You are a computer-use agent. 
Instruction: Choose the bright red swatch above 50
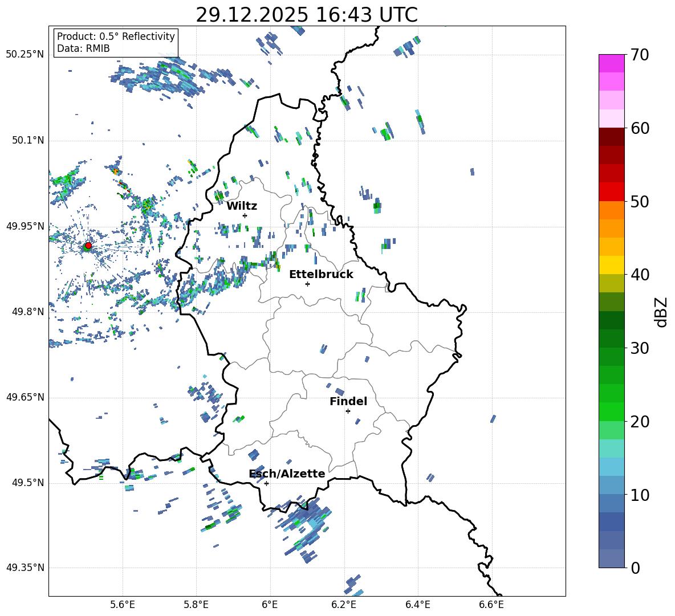[x=612, y=191]
